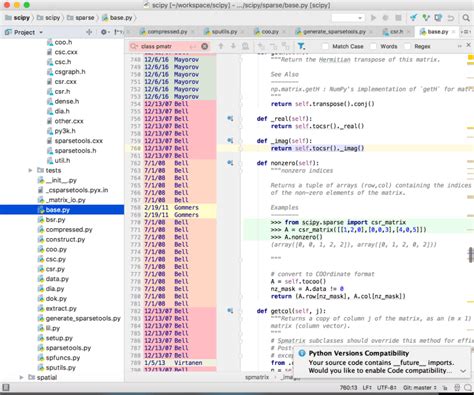
Task: Select _csparsetools.pyx.in in the project tree
Action: [73, 190]
